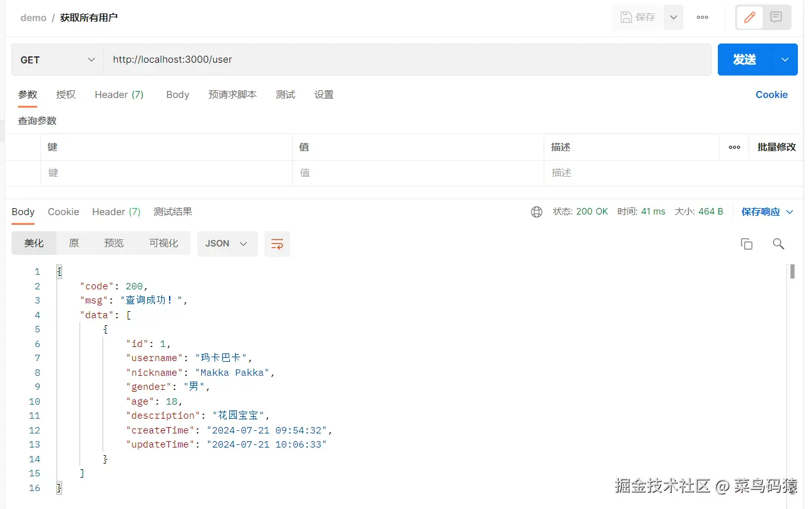812x509 pixels.
Task: Open the comments speech-bubble icon
Action: [776, 17]
